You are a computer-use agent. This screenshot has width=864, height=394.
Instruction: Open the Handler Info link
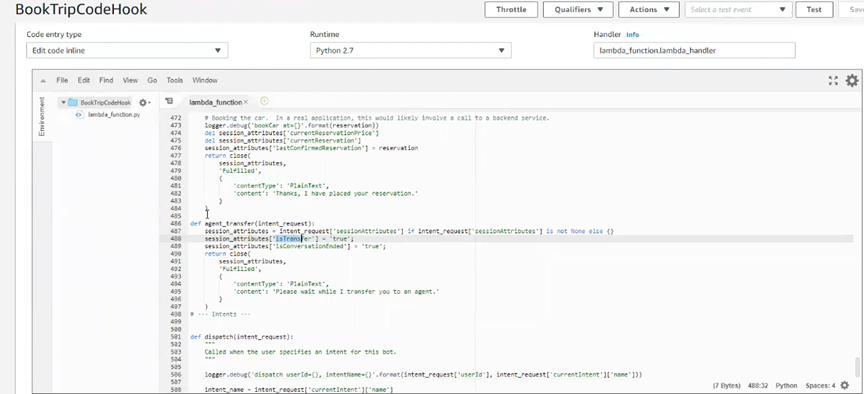point(633,35)
